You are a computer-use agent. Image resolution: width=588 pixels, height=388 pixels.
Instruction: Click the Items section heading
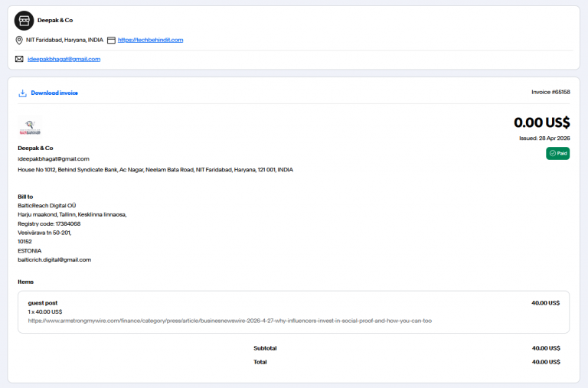click(x=25, y=282)
